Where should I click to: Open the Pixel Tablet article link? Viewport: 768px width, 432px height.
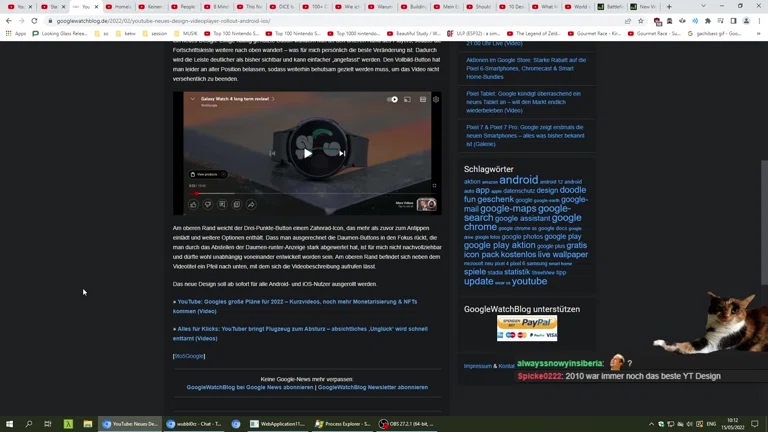[524, 102]
